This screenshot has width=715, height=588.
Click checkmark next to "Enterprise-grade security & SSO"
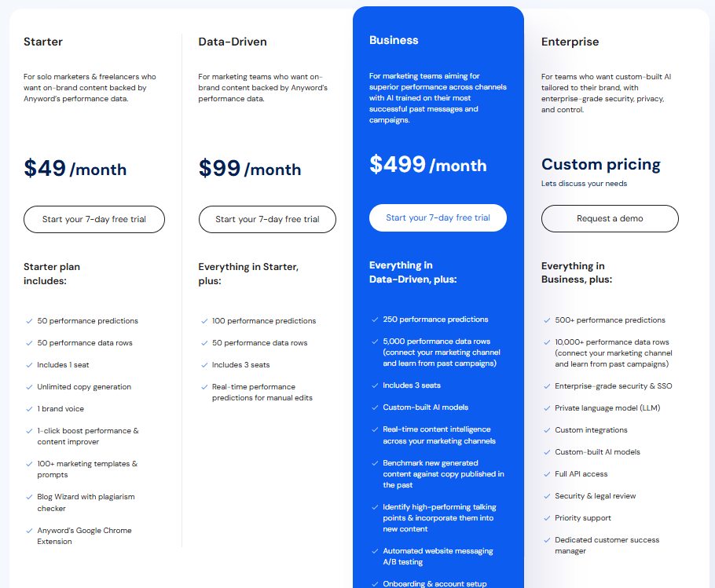(547, 385)
